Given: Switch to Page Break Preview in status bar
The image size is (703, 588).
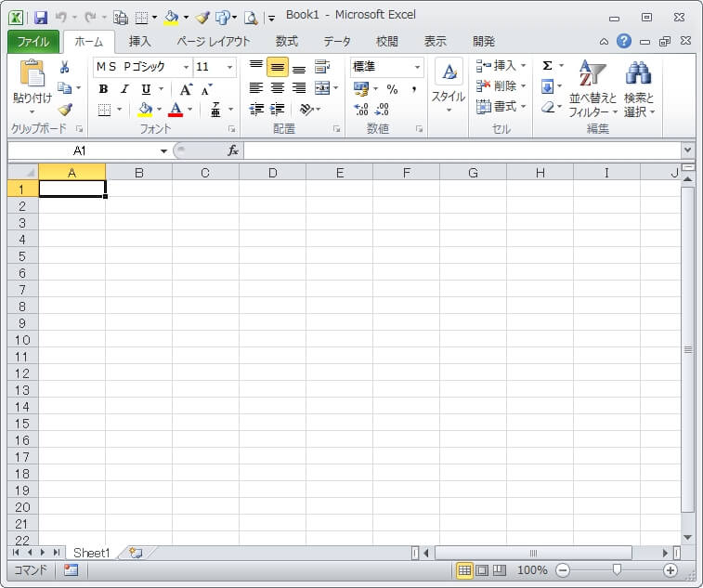Looking at the screenshot, I should (x=499, y=570).
